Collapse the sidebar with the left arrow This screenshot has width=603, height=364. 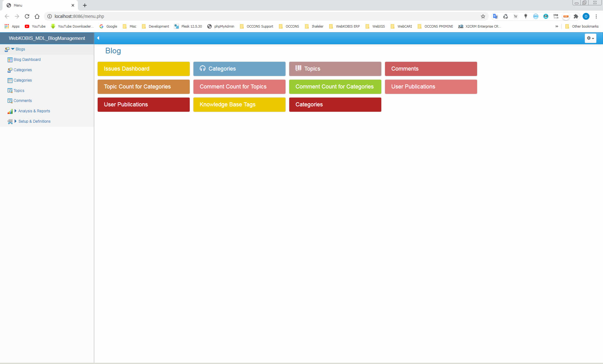tap(98, 38)
